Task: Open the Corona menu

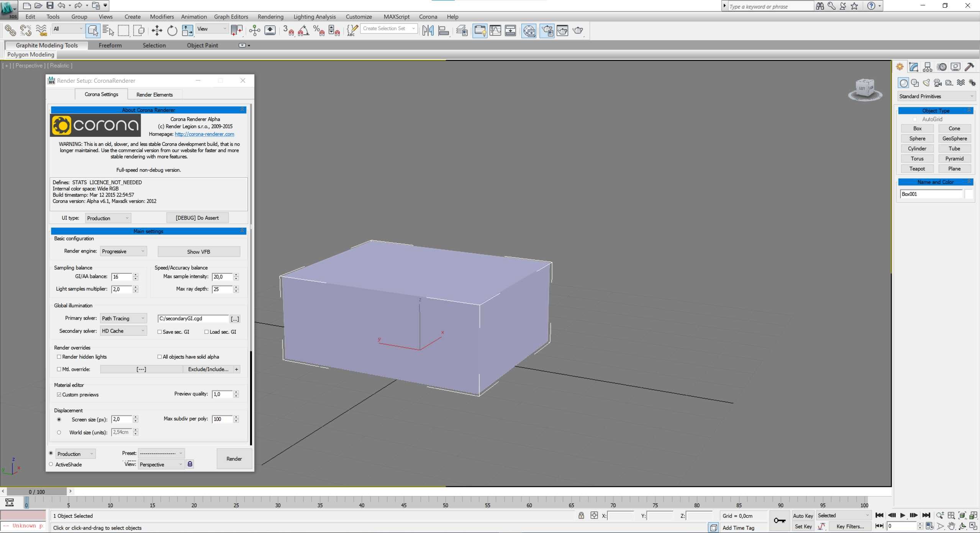Action: [428, 16]
